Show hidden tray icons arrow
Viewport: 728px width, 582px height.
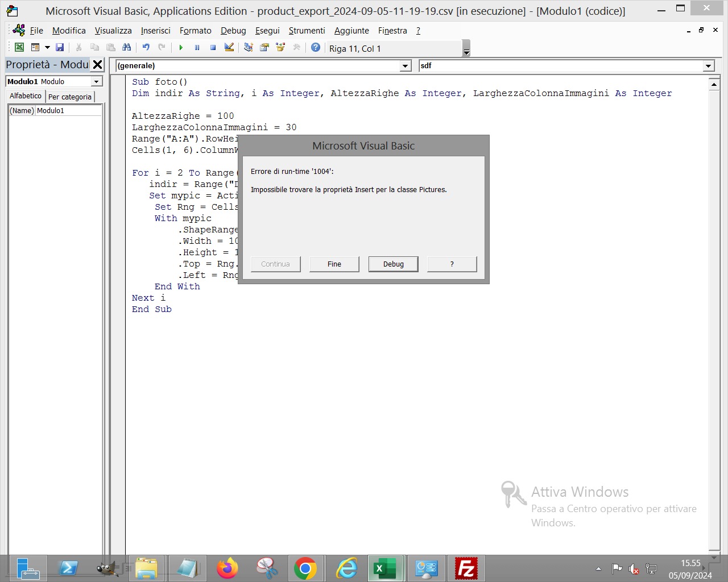point(598,569)
